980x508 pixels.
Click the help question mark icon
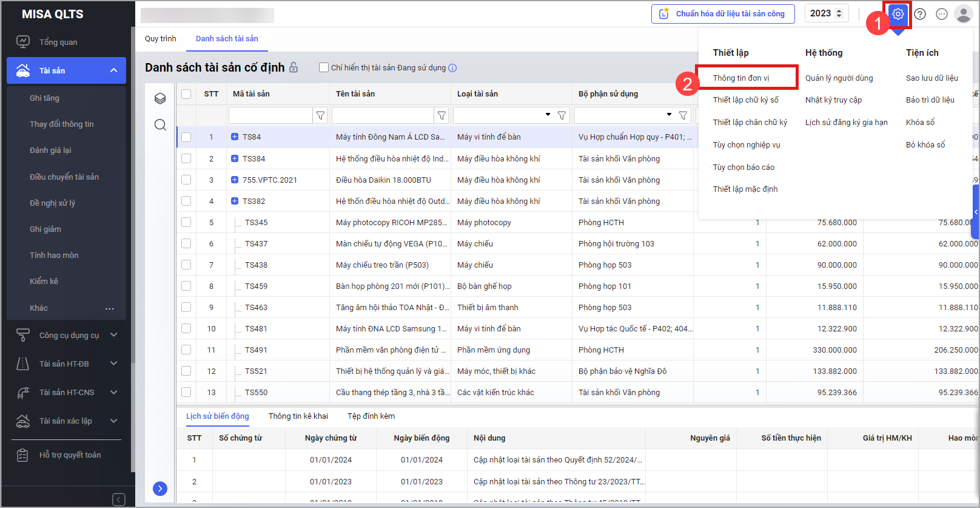point(920,14)
